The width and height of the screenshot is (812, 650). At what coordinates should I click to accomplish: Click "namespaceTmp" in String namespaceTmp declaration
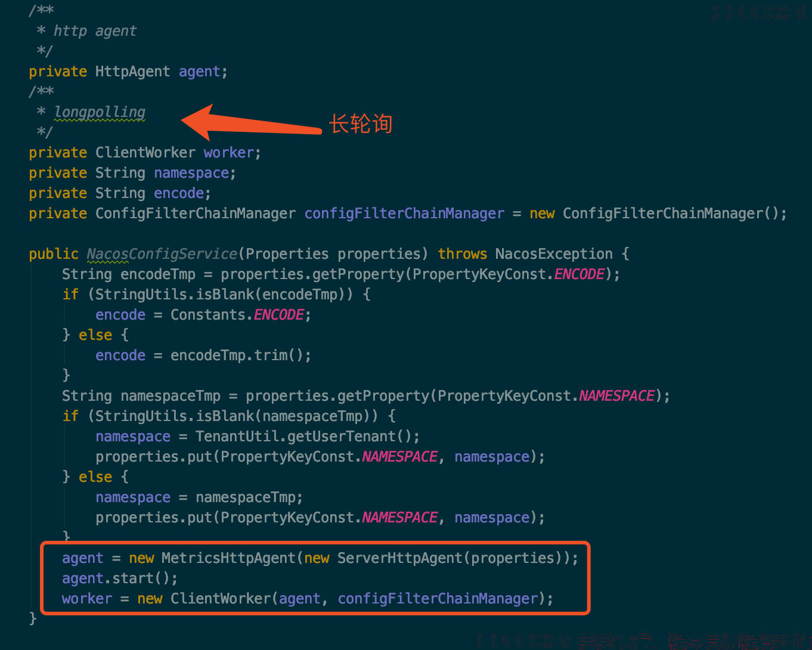coord(171,396)
